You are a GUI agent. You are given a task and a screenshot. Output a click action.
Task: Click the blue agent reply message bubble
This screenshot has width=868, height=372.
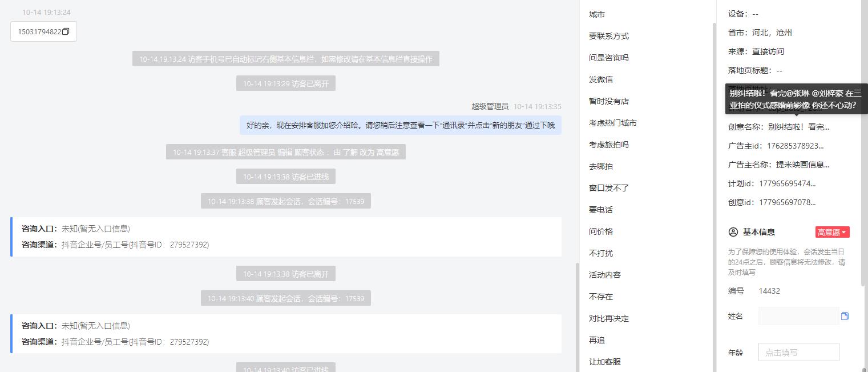(x=401, y=125)
